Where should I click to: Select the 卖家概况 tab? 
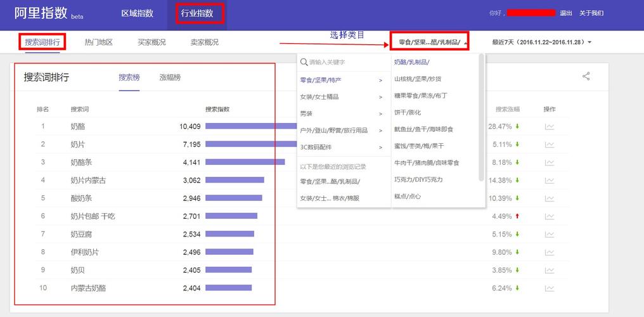point(205,42)
